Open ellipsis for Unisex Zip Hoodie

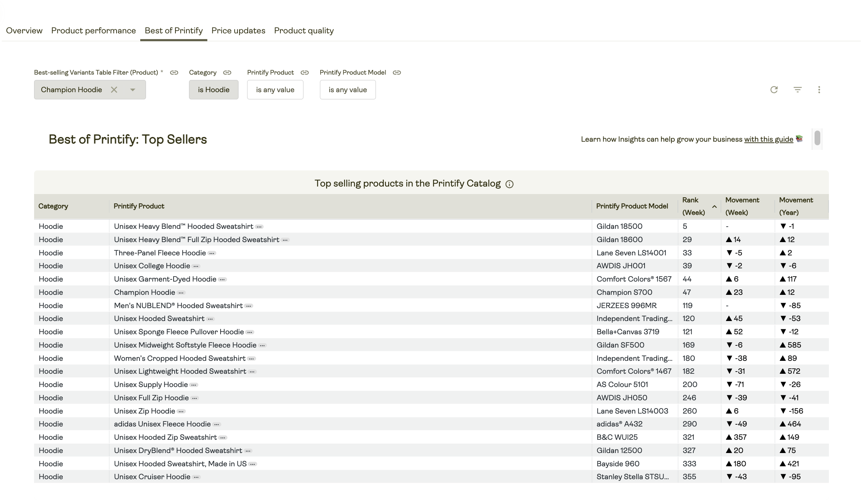[181, 411]
